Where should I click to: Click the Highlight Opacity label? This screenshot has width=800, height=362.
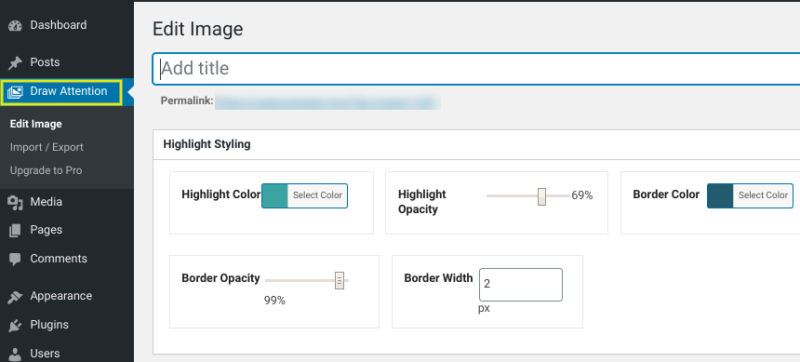pyautogui.click(x=422, y=202)
